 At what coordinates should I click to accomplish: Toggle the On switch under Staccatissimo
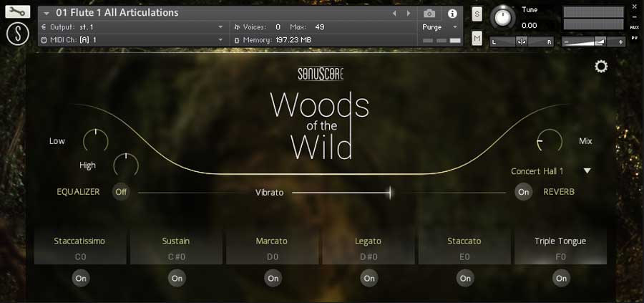tap(81, 279)
